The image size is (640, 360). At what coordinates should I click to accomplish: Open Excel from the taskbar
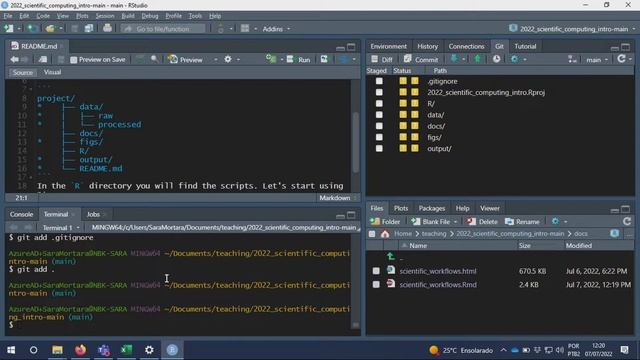(127, 350)
